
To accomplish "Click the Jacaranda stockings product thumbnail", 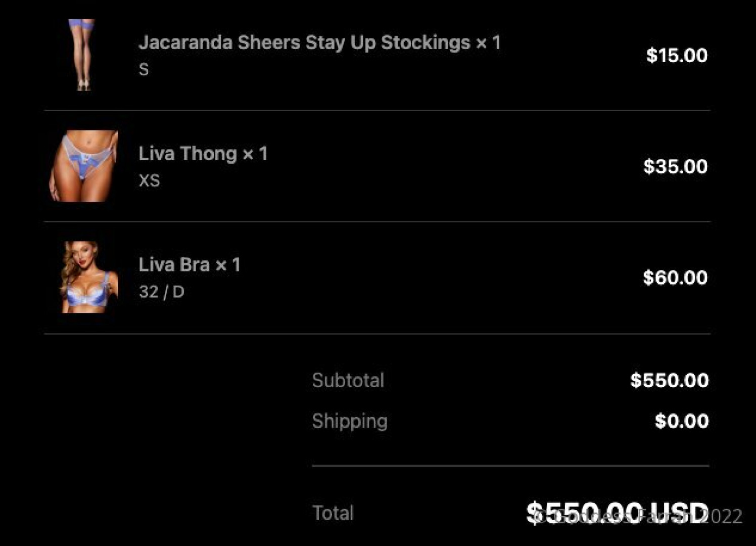I will pos(82,55).
